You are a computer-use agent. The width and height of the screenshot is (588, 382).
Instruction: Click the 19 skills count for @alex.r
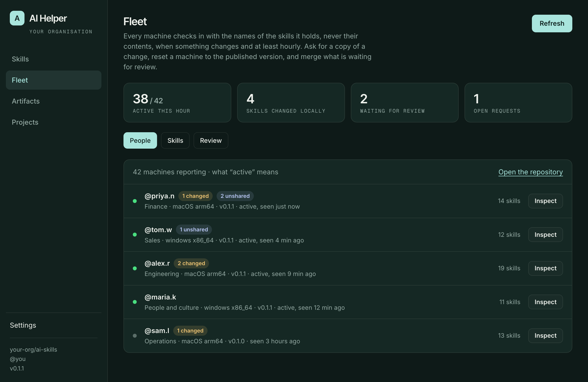(509, 268)
